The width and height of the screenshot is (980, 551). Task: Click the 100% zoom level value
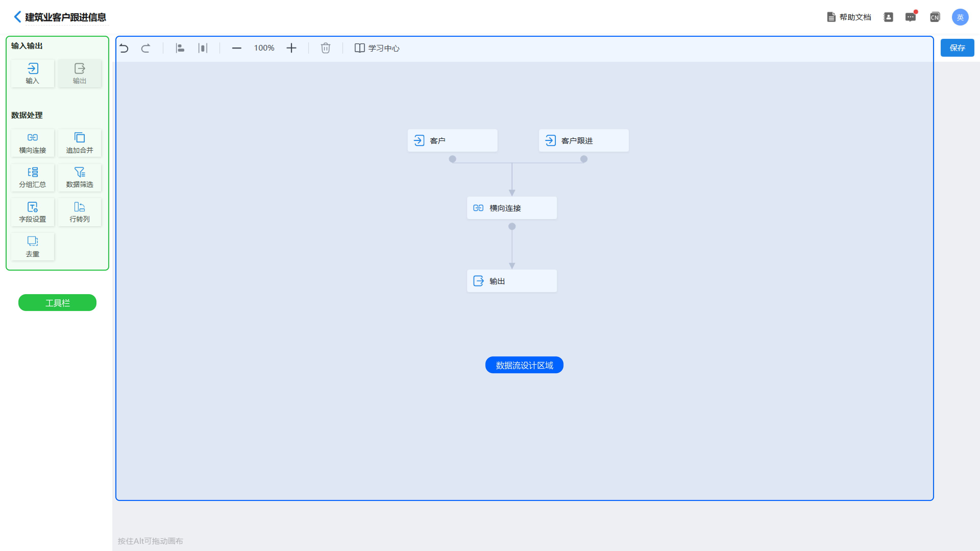pos(264,48)
